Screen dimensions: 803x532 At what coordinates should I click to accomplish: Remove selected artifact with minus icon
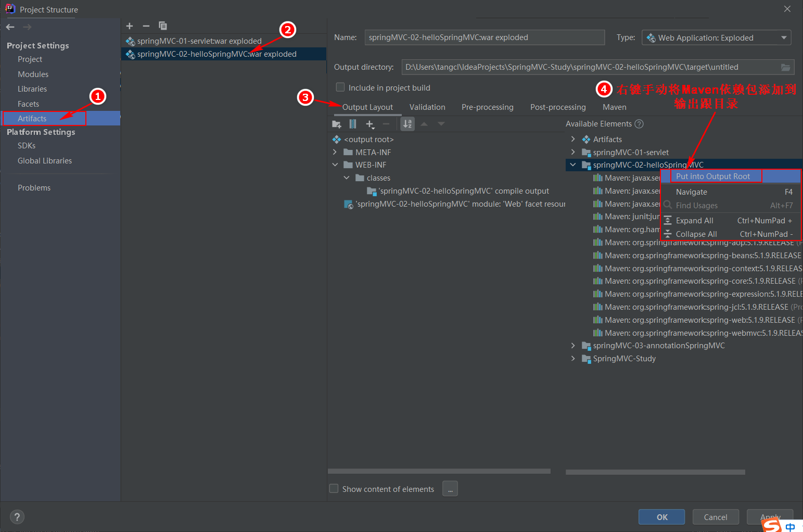146,26
